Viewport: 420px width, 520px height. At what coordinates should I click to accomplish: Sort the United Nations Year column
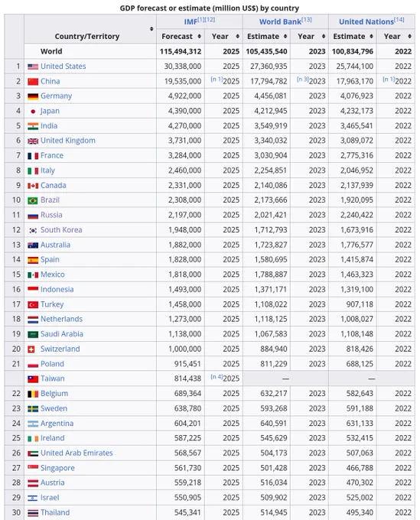click(410, 37)
